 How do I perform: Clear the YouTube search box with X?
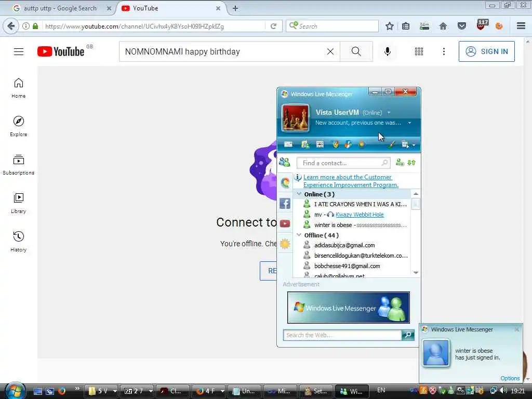click(x=330, y=51)
